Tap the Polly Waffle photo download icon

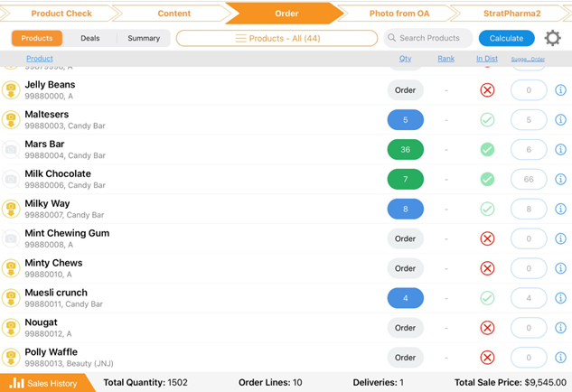click(x=11, y=358)
